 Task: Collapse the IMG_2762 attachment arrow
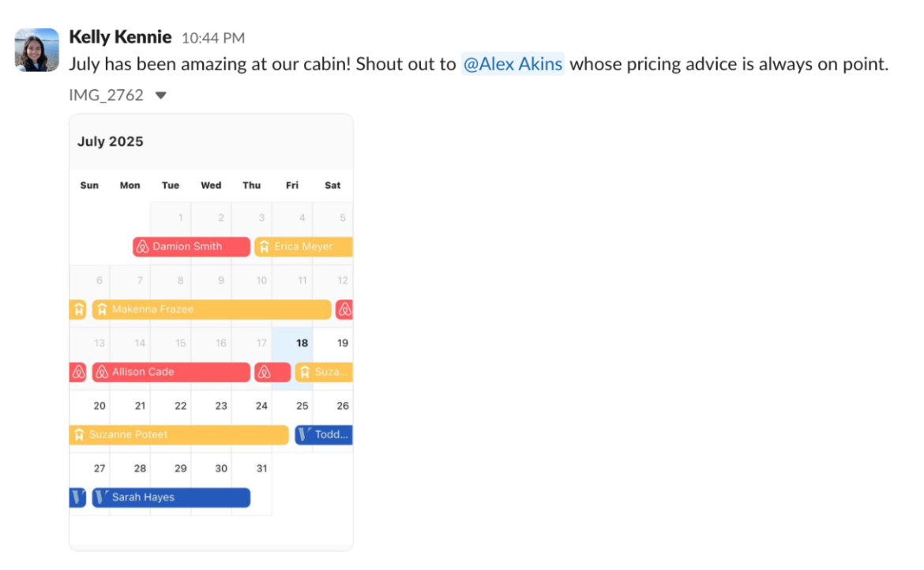tap(161, 96)
